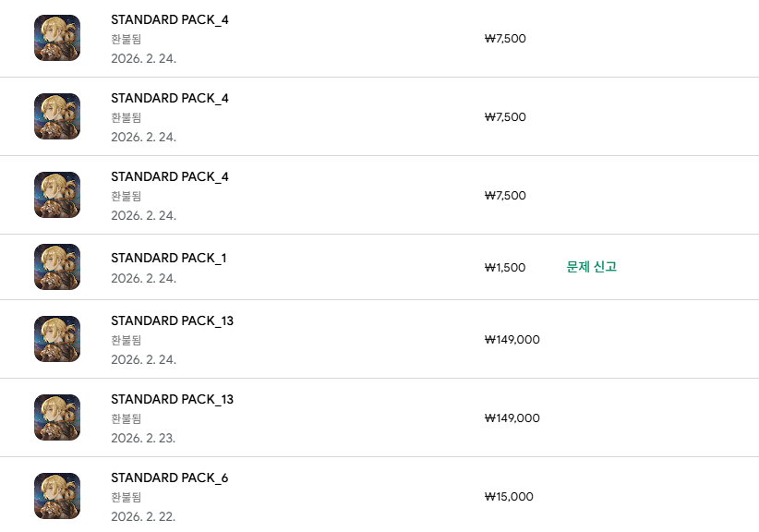Screen dimensions: 759x532
Task: Click the topmost STANDARD PACK_4 game icon
Action: (x=57, y=38)
